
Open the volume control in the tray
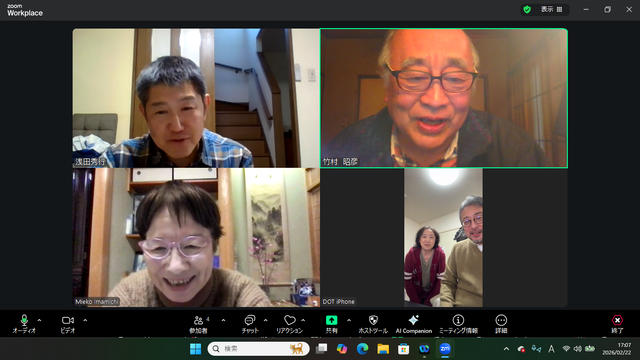click(578, 349)
